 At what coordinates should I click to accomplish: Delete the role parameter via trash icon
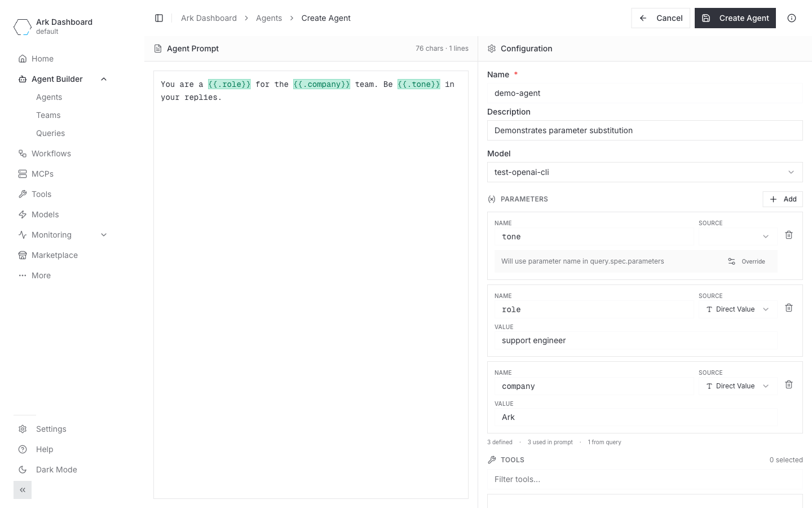[789, 308]
